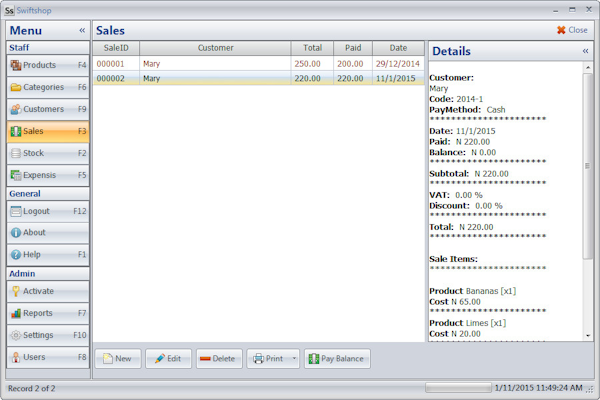Image resolution: width=600 pixels, height=400 pixels.
Task: Close the Sales panel
Action: tap(572, 30)
